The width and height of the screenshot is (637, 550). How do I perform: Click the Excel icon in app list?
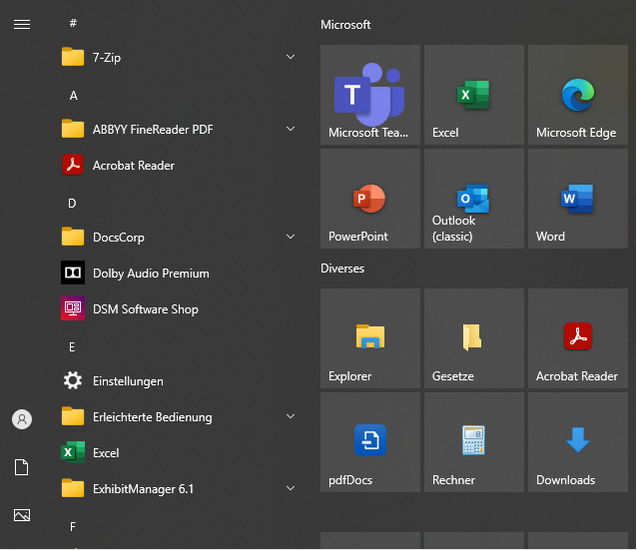[x=73, y=452]
